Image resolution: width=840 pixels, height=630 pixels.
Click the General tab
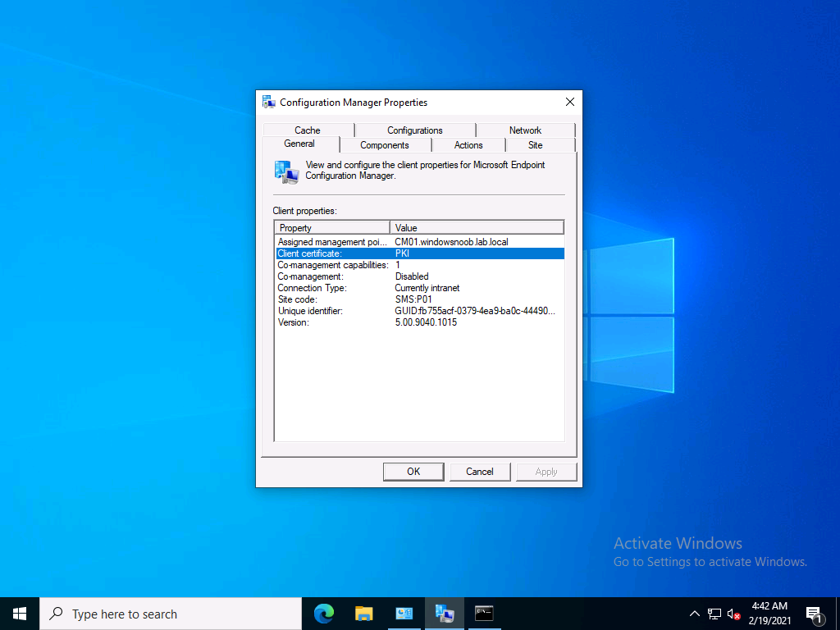pyautogui.click(x=299, y=144)
